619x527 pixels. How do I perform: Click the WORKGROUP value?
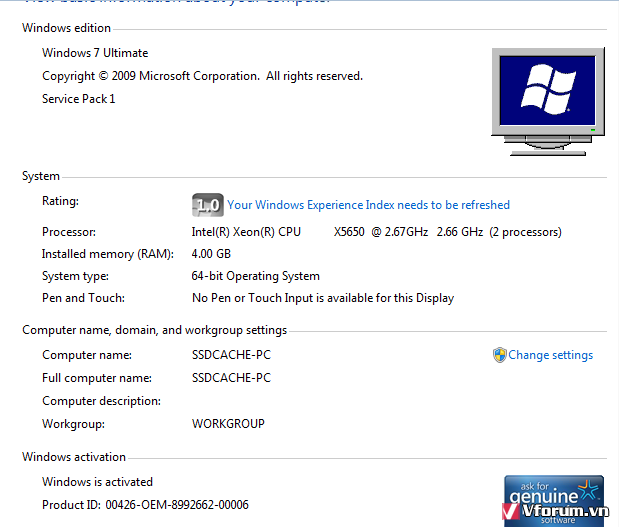point(228,424)
